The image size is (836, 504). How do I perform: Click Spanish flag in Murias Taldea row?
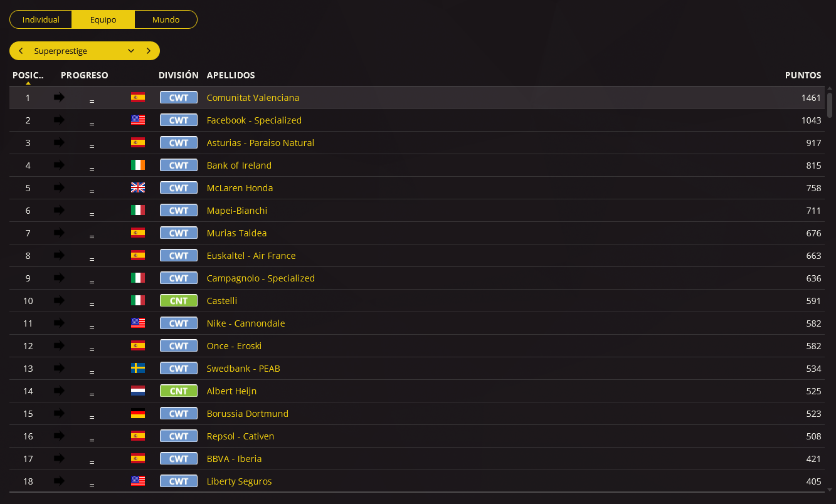click(x=138, y=233)
